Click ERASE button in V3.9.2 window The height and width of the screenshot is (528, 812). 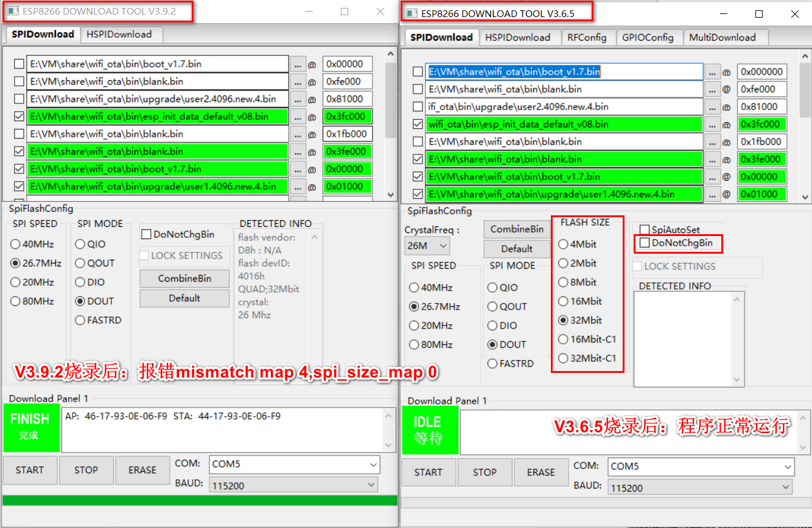[x=142, y=470]
